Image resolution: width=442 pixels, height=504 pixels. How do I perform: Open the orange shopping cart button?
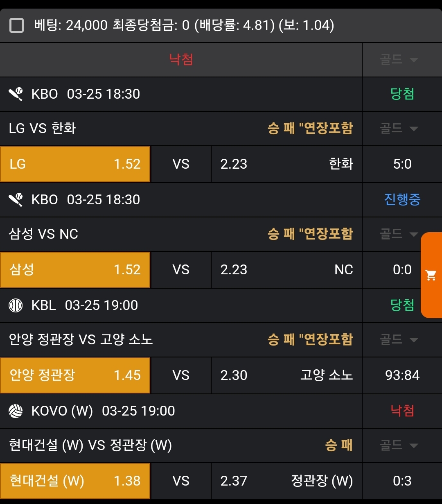pos(431,275)
